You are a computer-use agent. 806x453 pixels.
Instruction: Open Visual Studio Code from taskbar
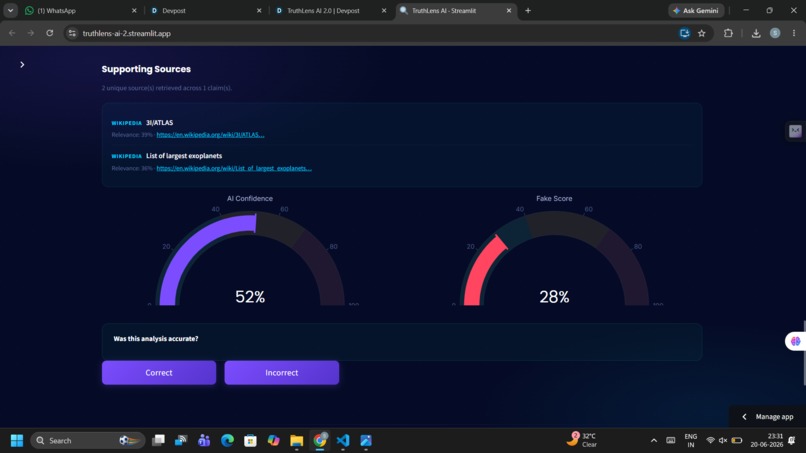coord(343,441)
